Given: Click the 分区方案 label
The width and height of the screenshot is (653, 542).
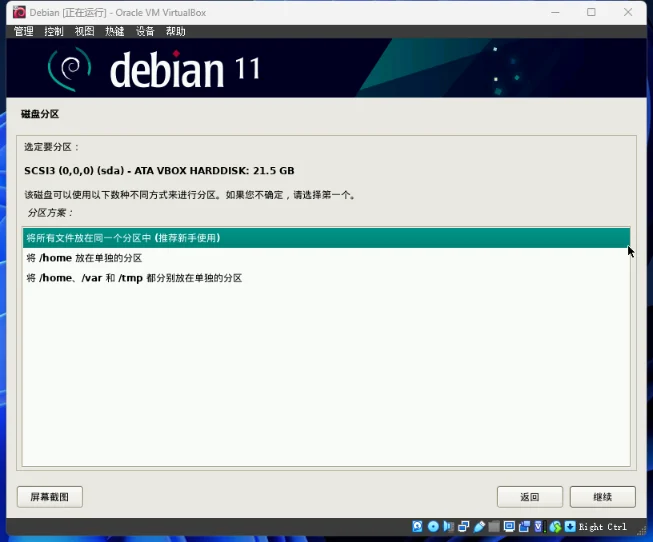Looking at the screenshot, I should (50, 213).
